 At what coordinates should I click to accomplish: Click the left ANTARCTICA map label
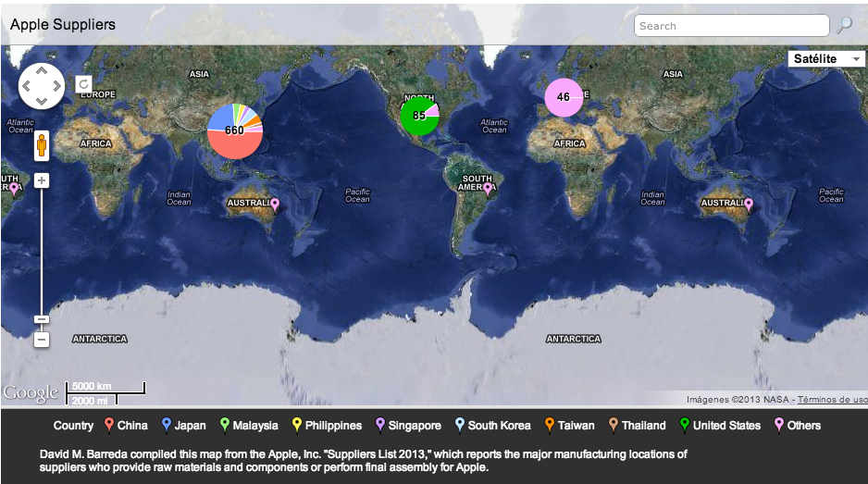pos(100,339)
